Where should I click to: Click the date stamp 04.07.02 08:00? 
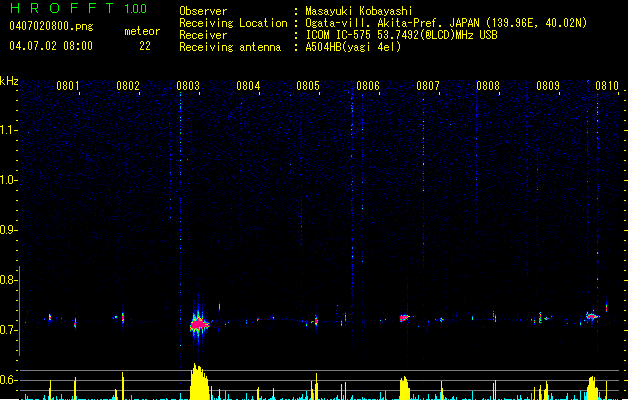coord(51,46)
